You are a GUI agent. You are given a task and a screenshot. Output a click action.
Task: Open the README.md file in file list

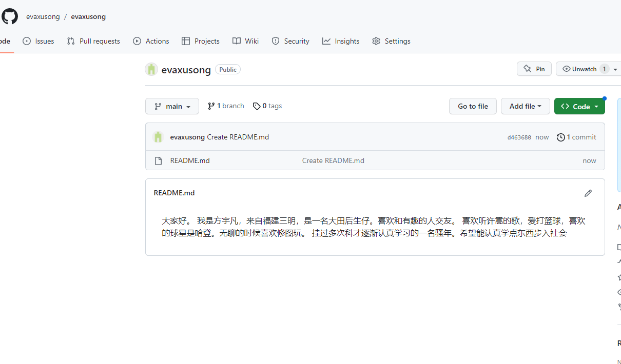click(190, 160)
